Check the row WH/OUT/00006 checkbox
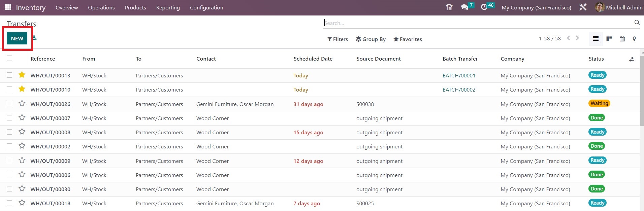 pyautogui.click(x=9, y=175)
